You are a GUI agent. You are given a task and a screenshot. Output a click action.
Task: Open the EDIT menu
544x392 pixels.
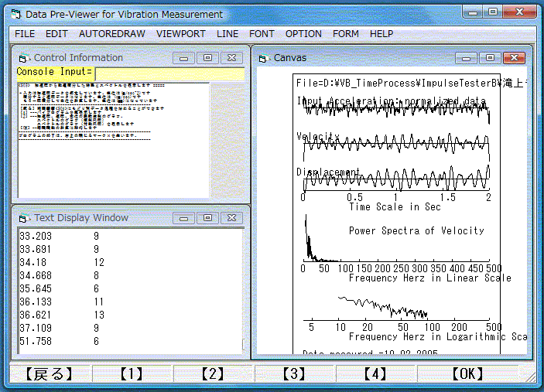tap(56, 34)
